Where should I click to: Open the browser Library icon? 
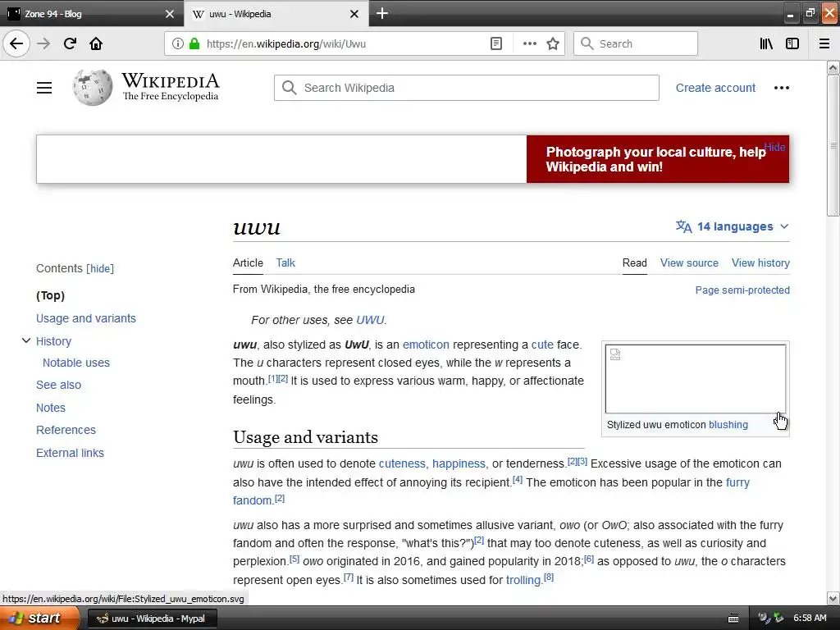pos(766,43)
